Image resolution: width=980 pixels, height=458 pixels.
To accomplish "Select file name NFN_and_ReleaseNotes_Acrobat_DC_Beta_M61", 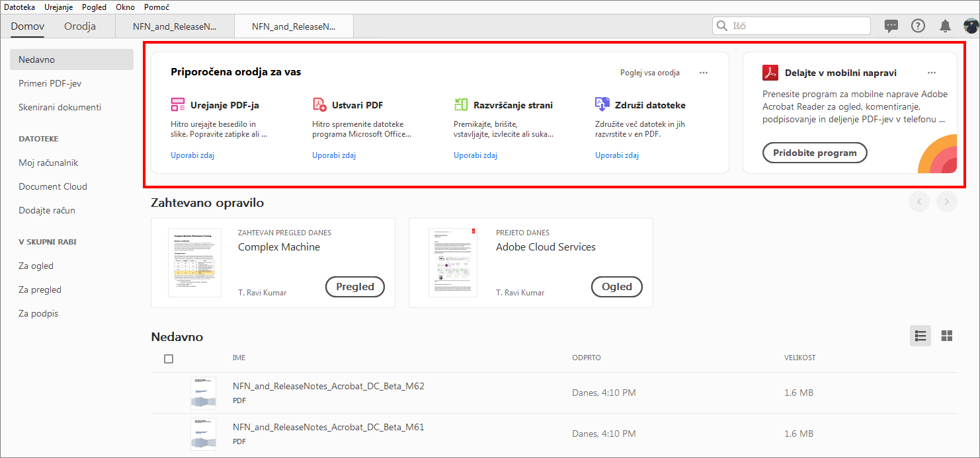I will pyautogui.click(x=329, y=427).
